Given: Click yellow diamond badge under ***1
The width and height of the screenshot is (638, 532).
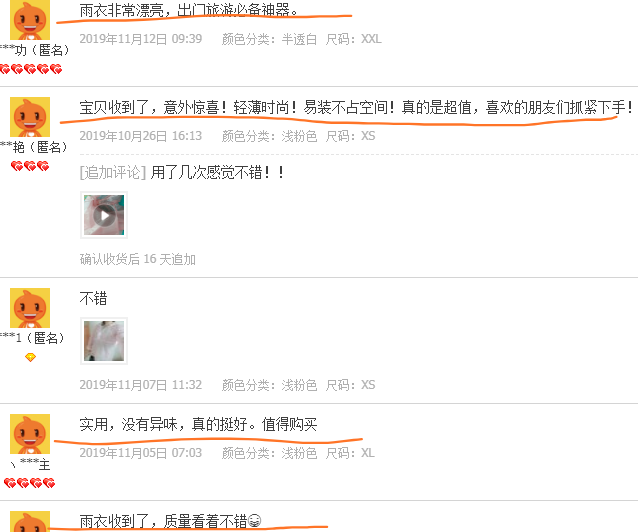Looking at the screenshot, I should [31, 357].
